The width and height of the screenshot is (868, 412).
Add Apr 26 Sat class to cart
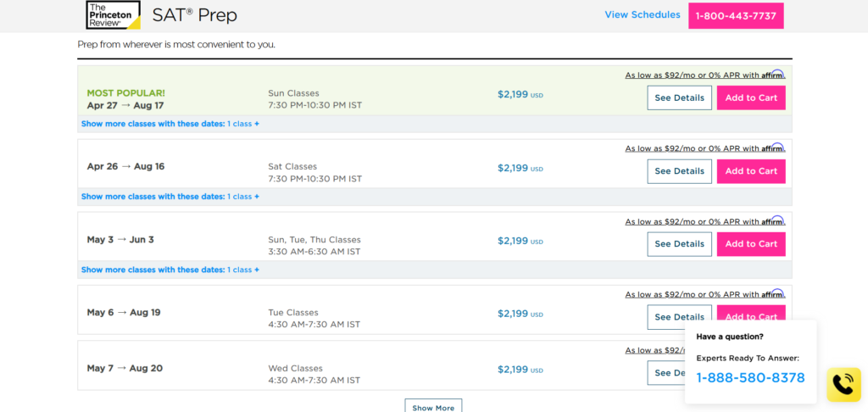pyautogui.click(x=751, y=171)
